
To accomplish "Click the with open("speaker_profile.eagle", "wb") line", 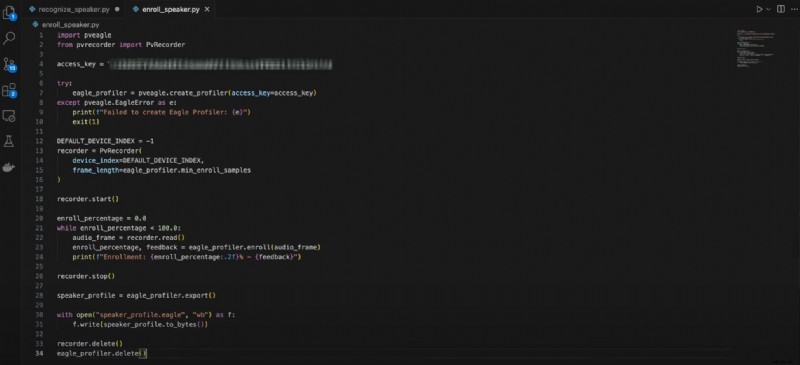I will 146,314.
